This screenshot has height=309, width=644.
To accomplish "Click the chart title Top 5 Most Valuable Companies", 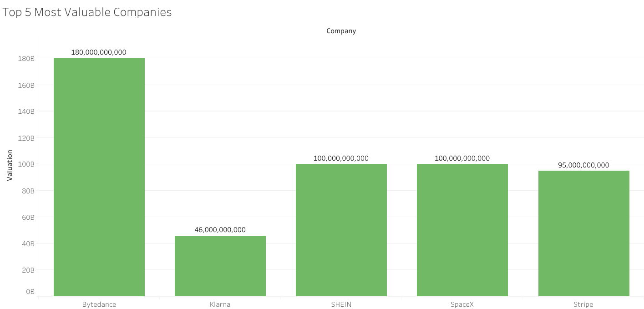I will click(87, 12).
